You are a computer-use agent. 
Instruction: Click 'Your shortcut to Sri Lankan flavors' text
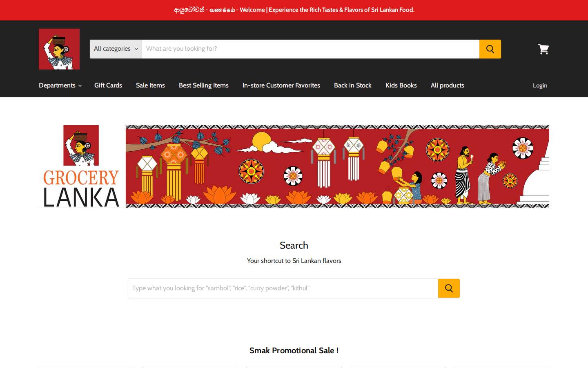pos(294,261)
